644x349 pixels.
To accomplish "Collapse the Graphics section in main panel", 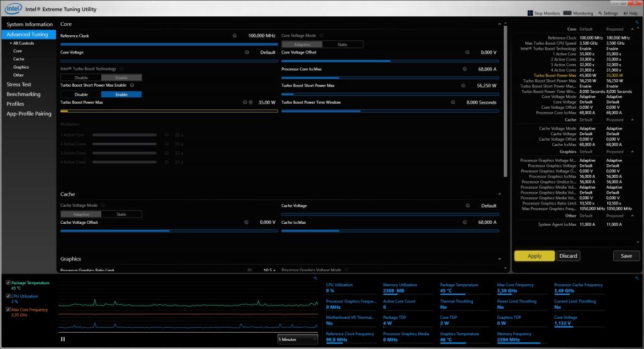I will pos(499,259).
